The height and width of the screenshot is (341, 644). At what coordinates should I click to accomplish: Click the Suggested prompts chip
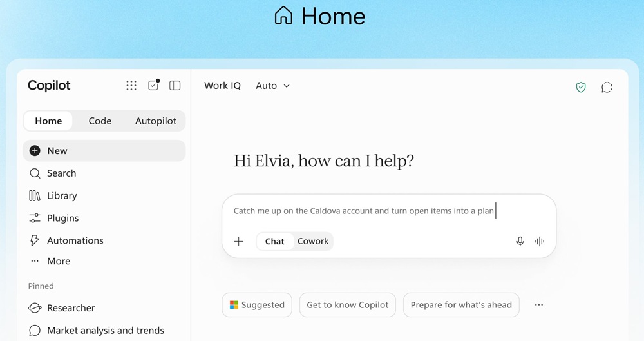pos(257,305)
